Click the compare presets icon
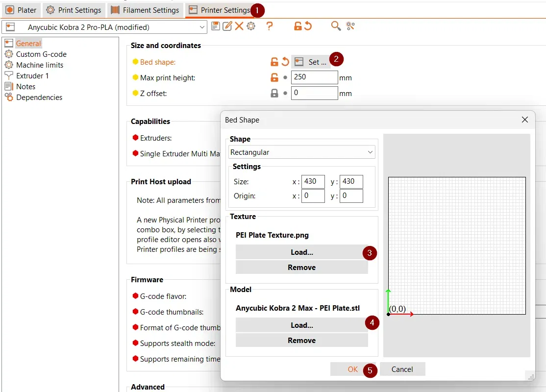 [x=350, y=26]
